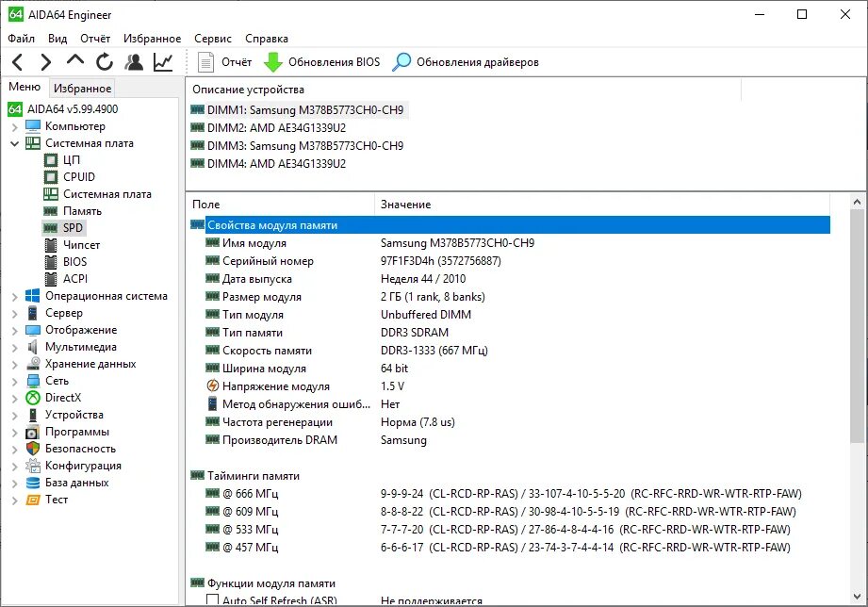The height and width of the screenshot is (607, 868).
Task: Click the Устройства device icon
Action: tap(33, 415)
